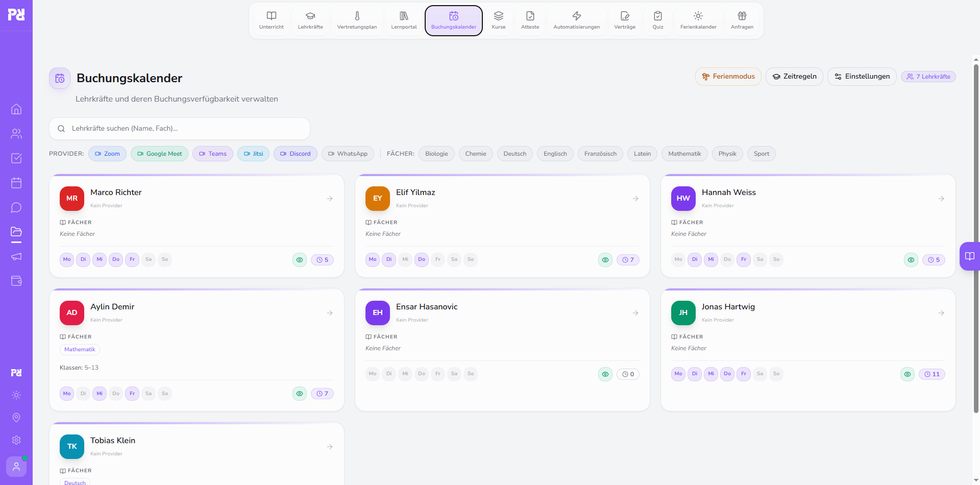This screenshot has width=980, height=485.
Task: Switch to the Unterricht tab
Action: coord(272,20)
